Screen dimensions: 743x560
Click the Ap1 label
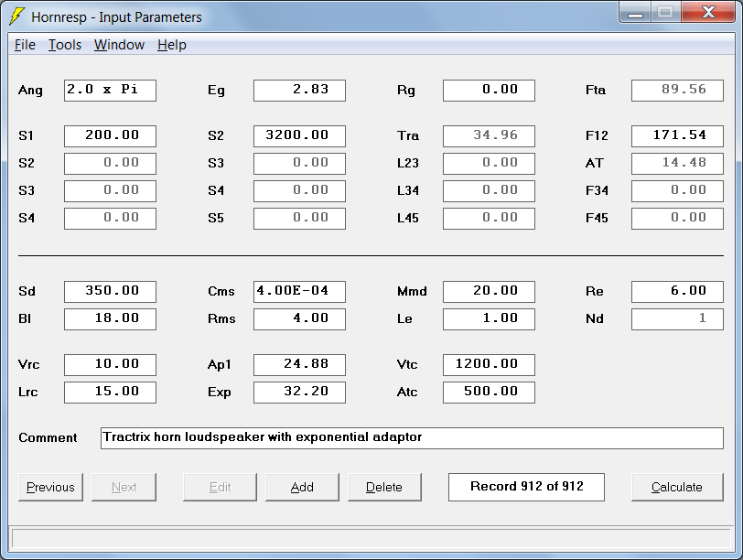[220, 365]
